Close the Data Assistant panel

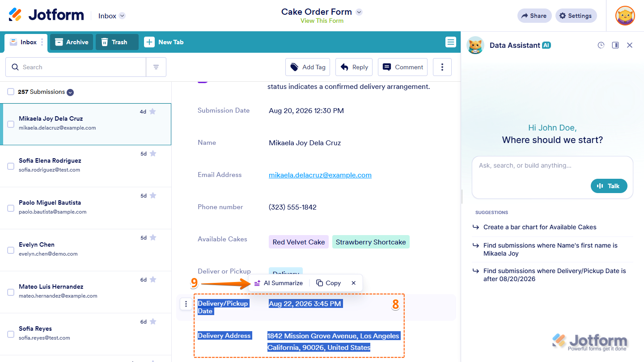630,45
